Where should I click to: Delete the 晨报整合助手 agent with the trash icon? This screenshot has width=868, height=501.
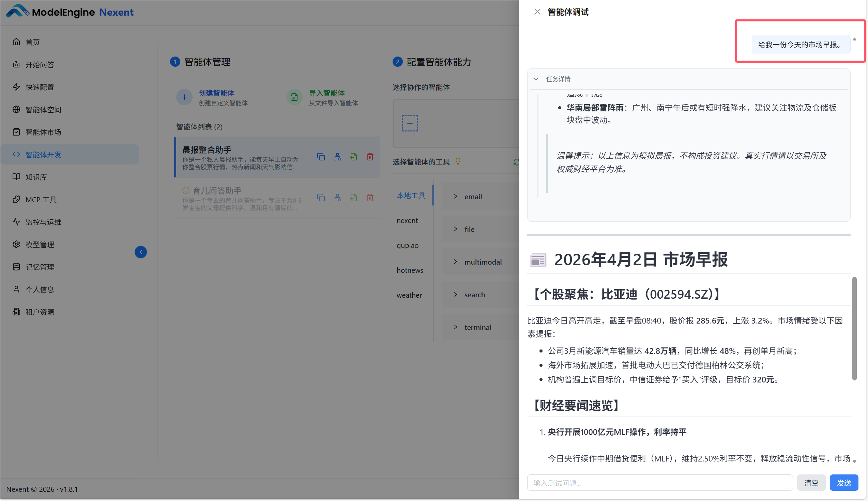[370, 157]
